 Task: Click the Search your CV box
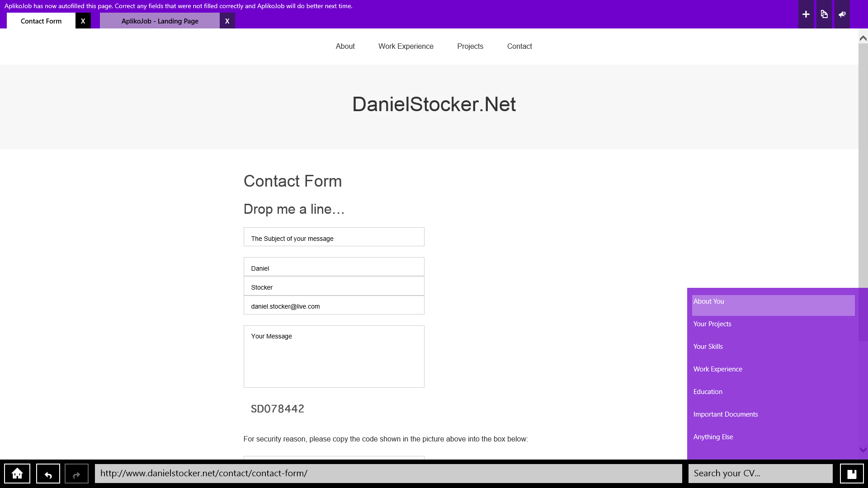(760, 474)
